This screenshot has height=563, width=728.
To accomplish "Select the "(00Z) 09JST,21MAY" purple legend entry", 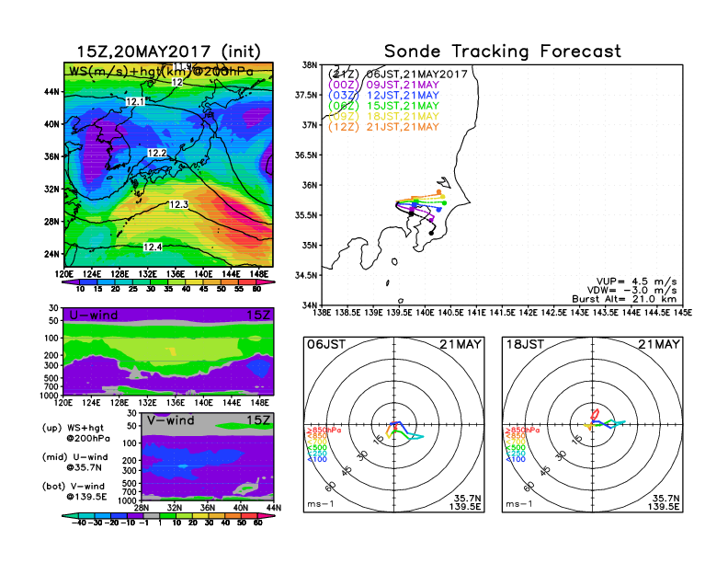I will (383, 85).
